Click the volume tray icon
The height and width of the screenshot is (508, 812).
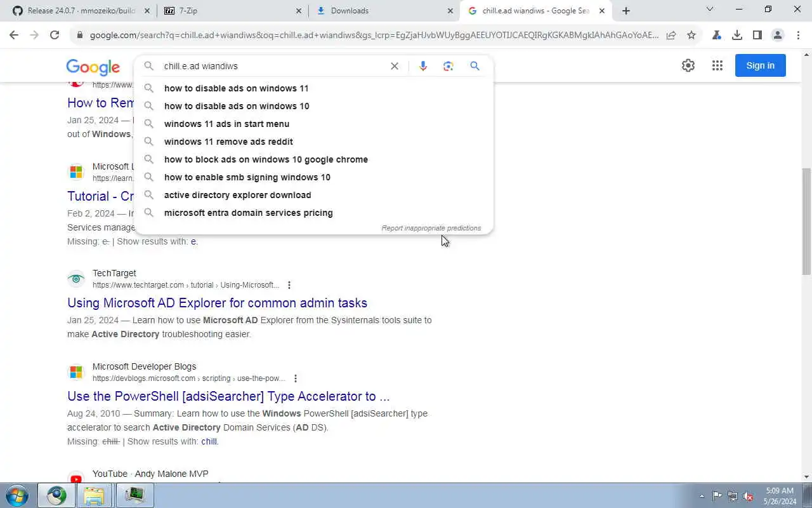coord(749,497)
